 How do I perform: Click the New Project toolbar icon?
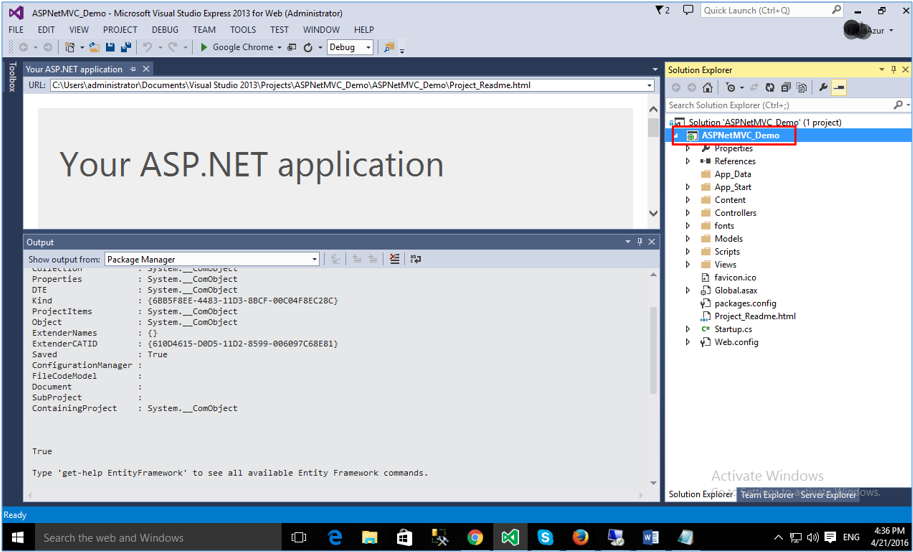70,47
